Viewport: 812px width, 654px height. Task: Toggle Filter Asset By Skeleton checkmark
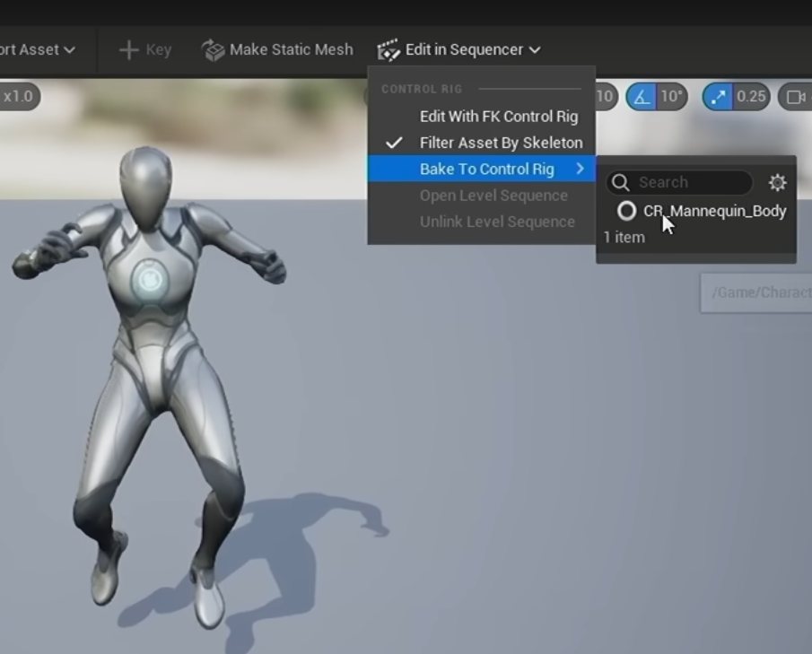tap(394, 143)
